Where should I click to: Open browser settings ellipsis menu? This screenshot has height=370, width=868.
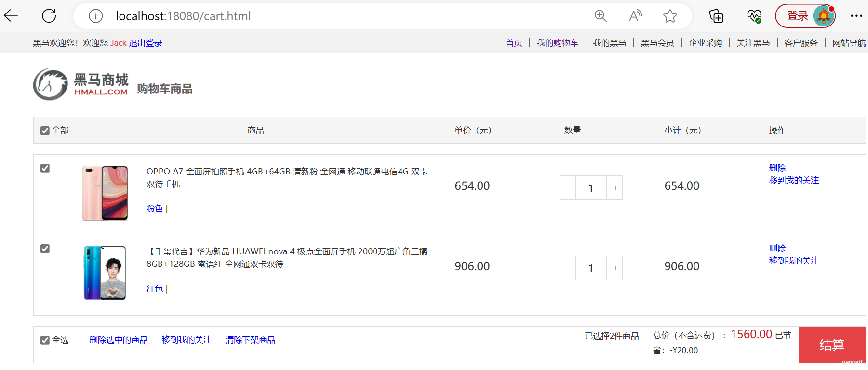(x=856, y=16)
